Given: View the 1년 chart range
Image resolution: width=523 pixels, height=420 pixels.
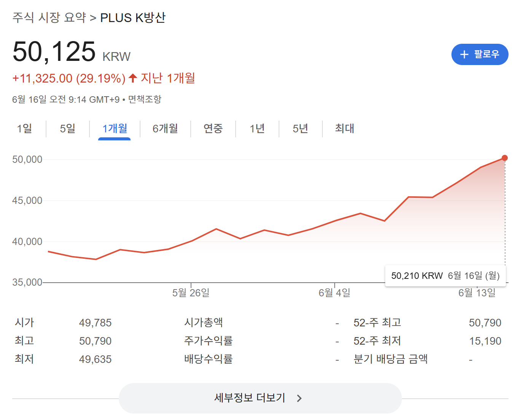Looking at the screenshot, I should pyautogui.click(x=257, y=129).
